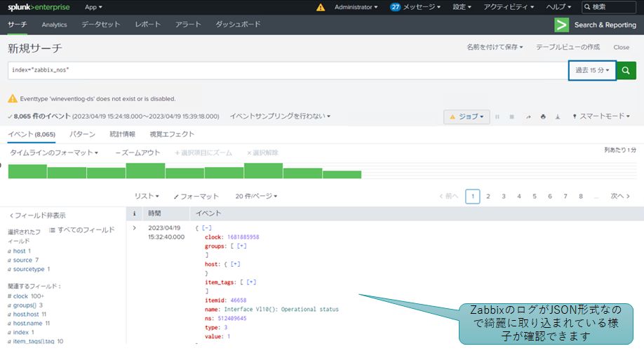Go to results page 2
644x351 pixels.
coord(488,197)
